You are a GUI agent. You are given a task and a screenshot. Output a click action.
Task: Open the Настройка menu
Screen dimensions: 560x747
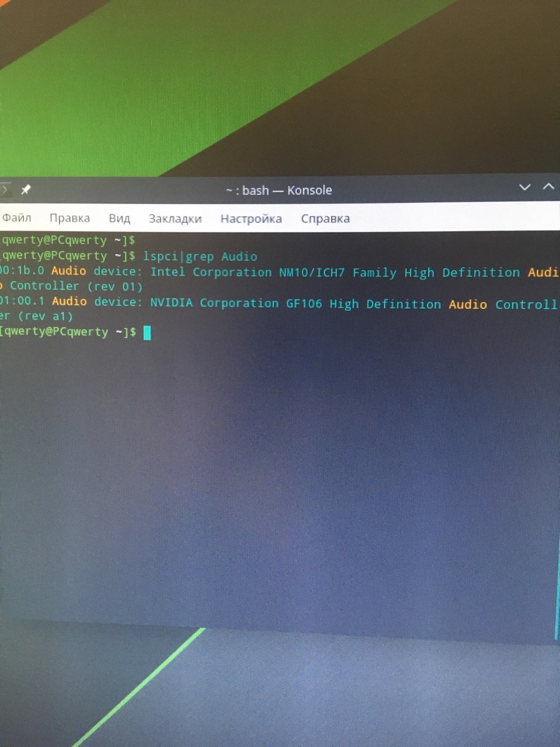click(251, 218)
